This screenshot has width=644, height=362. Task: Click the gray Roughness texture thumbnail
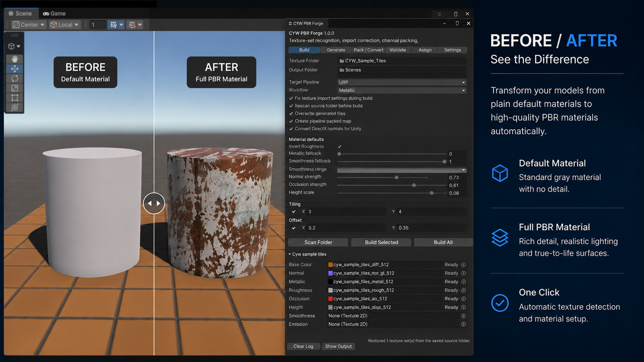click(x=330, y=290)
